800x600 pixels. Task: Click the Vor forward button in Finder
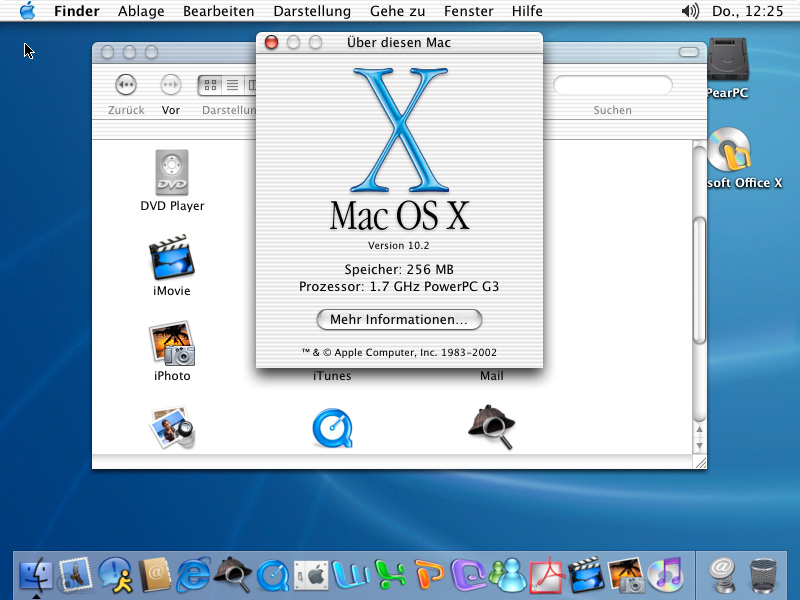(170, 85)
